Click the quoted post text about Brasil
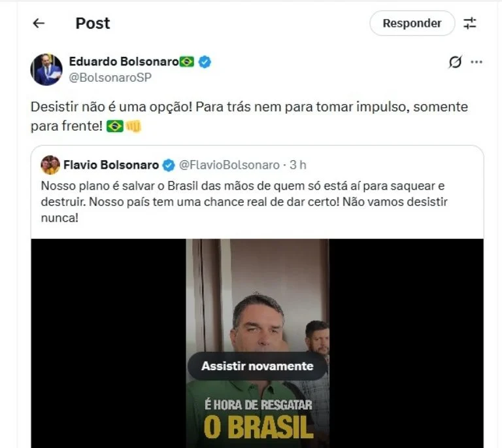This screenshot has height=448, width=502. (x=244, y=201)
